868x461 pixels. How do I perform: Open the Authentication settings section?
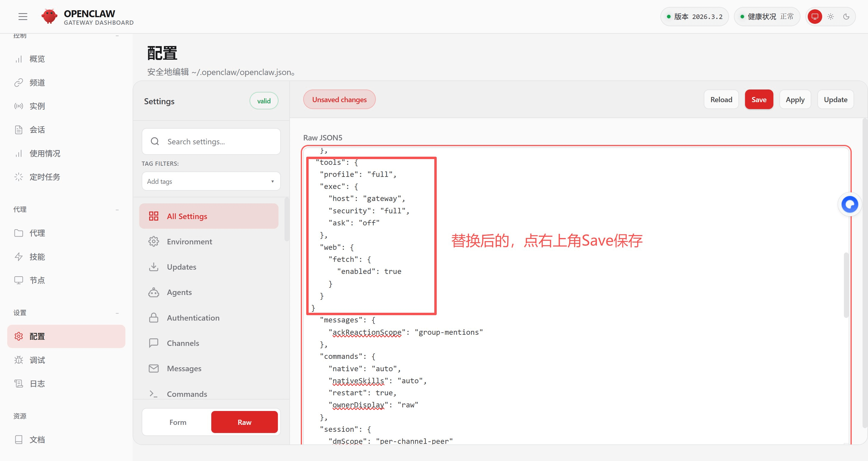(193, 318)
